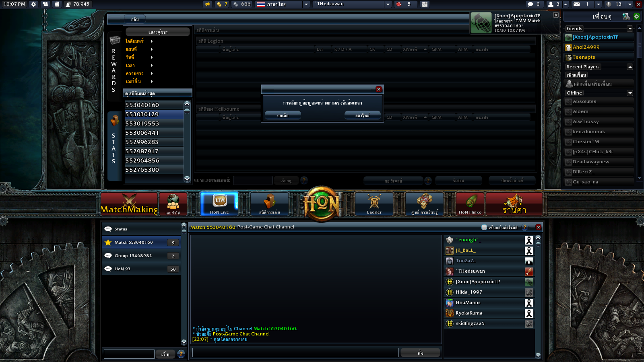This screenshot has height=362, width=644.
Task: Open the mail envelope icon
Action: pos(576,4)
